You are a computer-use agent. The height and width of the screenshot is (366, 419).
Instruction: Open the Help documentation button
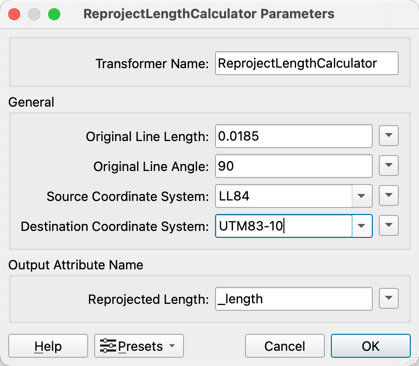point(48,346)
